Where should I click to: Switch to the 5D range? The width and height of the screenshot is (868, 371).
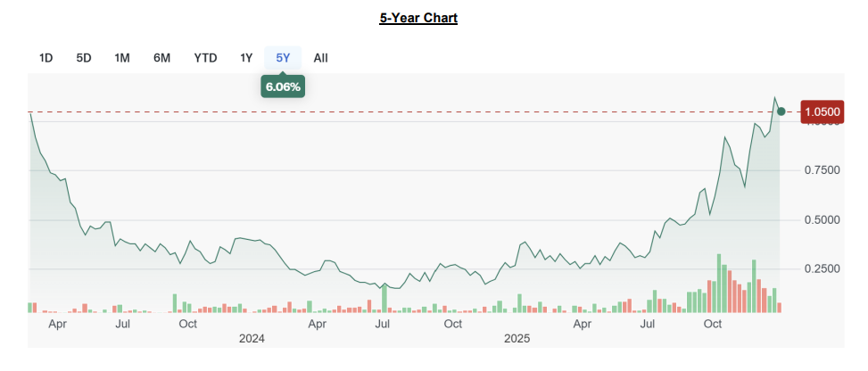[x=84, y=58]
